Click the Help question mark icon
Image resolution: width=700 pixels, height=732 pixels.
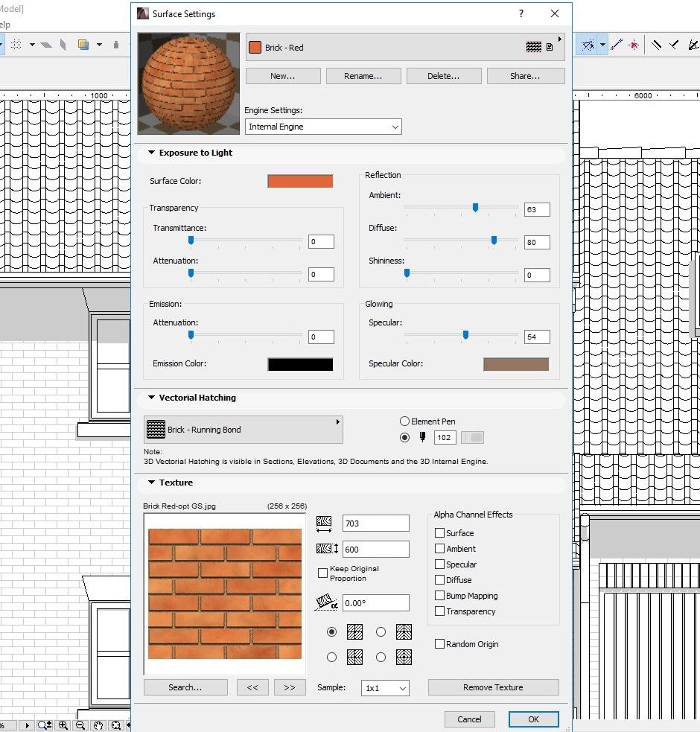click(x=521, y=13)
